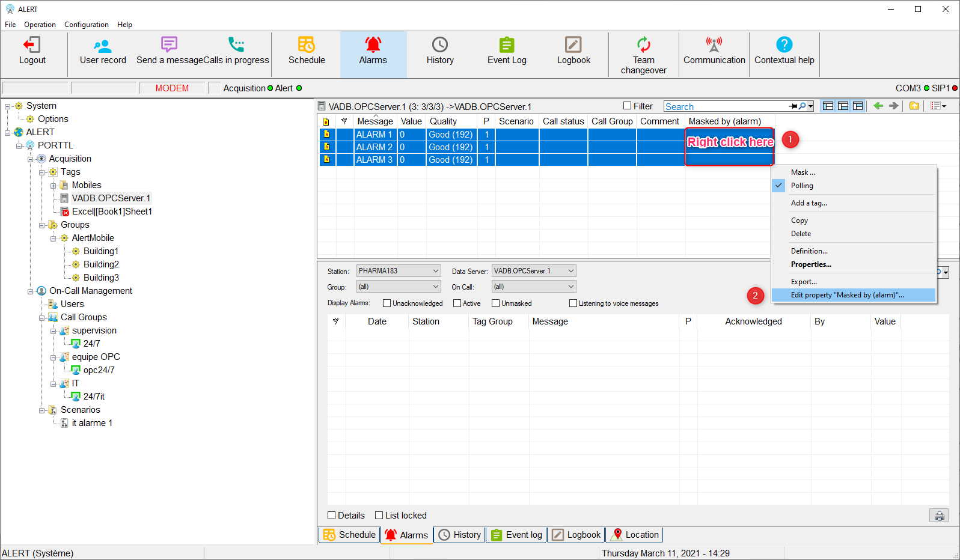Viewport: 960px width, 560px height.
Task: Check the Unacknowledged alarms checkbox
Action: [x=387, y=303]
